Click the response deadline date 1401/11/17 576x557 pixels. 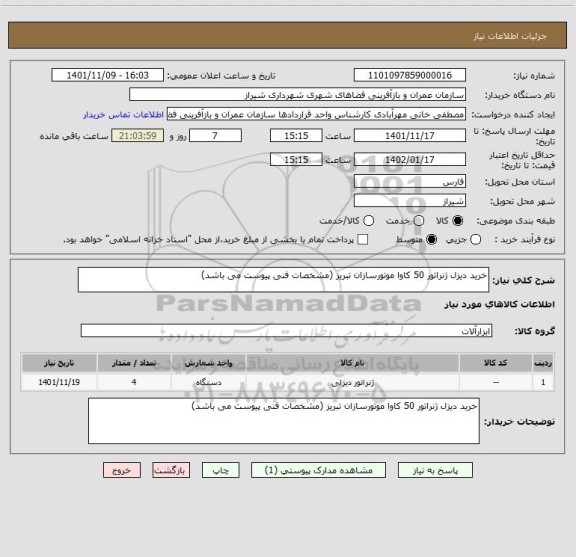410,136
